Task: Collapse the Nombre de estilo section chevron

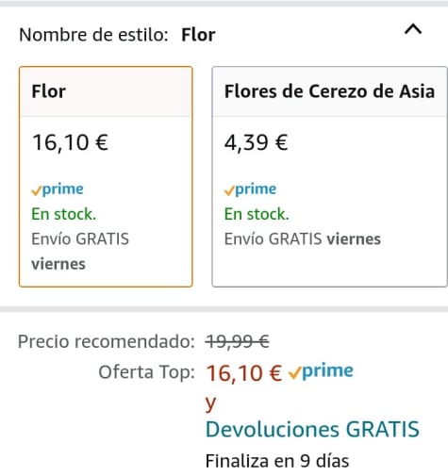Action: (413, 29)
